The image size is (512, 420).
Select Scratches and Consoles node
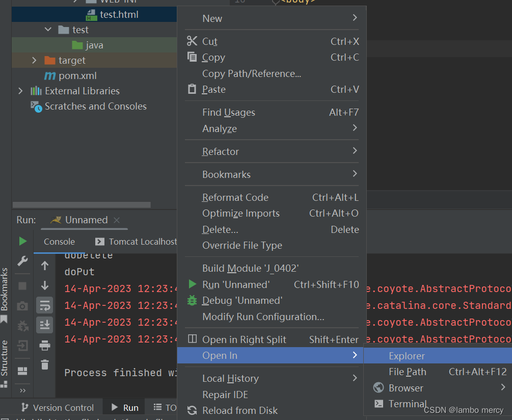(89, 107)
